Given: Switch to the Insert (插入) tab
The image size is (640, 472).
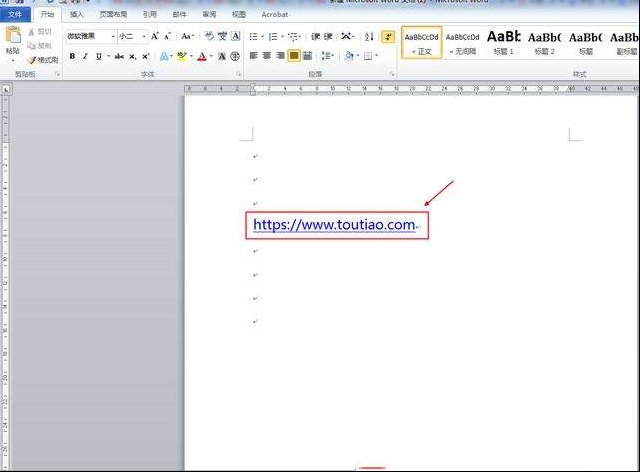Looking at the screenshot, I should (x=76, y=14).
